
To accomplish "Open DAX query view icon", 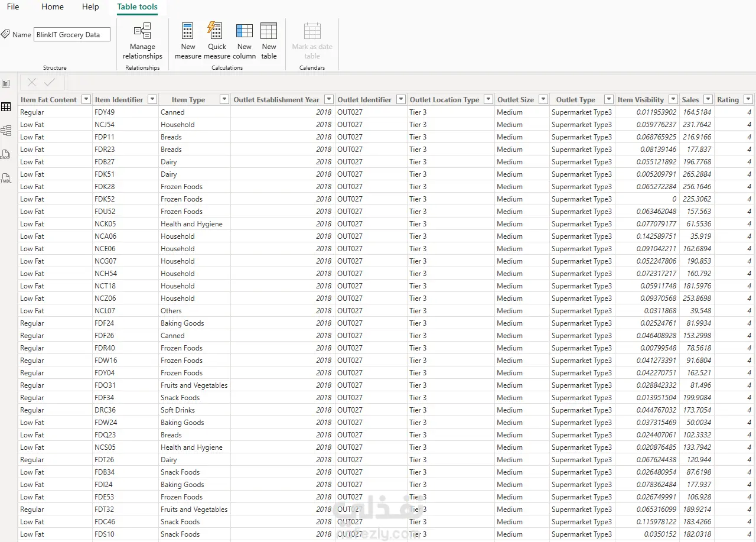I will [x=6, y=154].
